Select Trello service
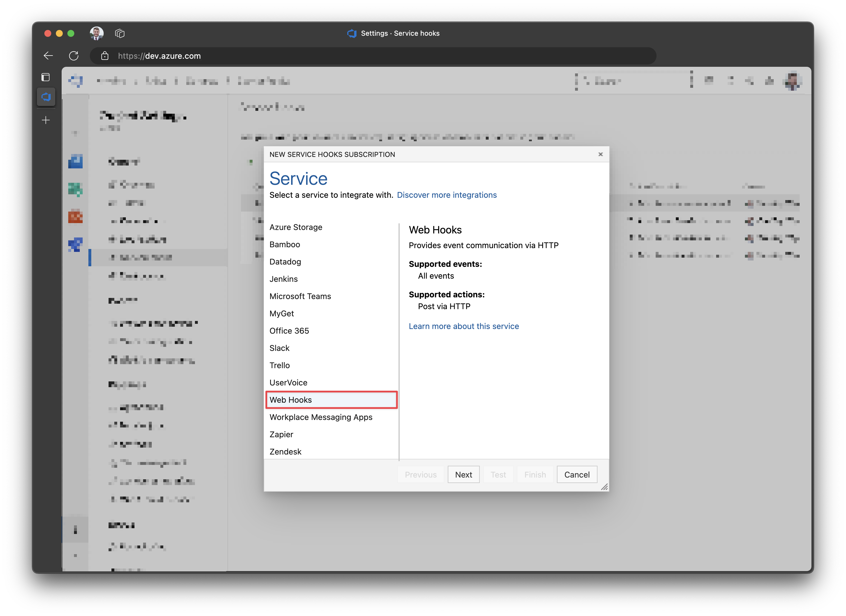Screen dimensions: 846x616 [331, 365]
